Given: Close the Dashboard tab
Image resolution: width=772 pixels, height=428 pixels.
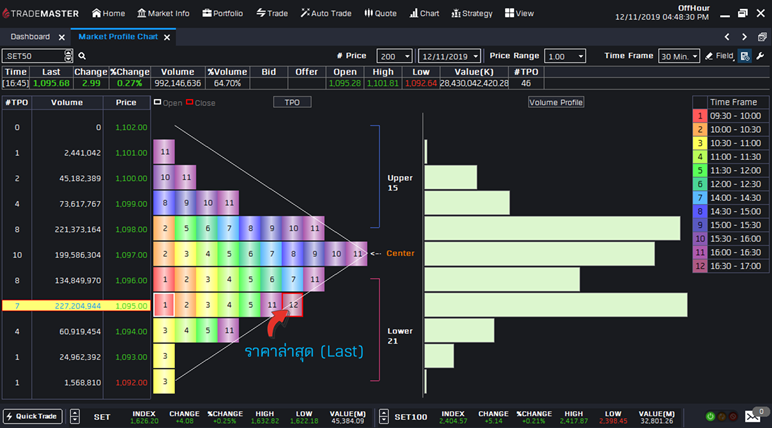Looking at the screenshot, I should click(62, 37).
